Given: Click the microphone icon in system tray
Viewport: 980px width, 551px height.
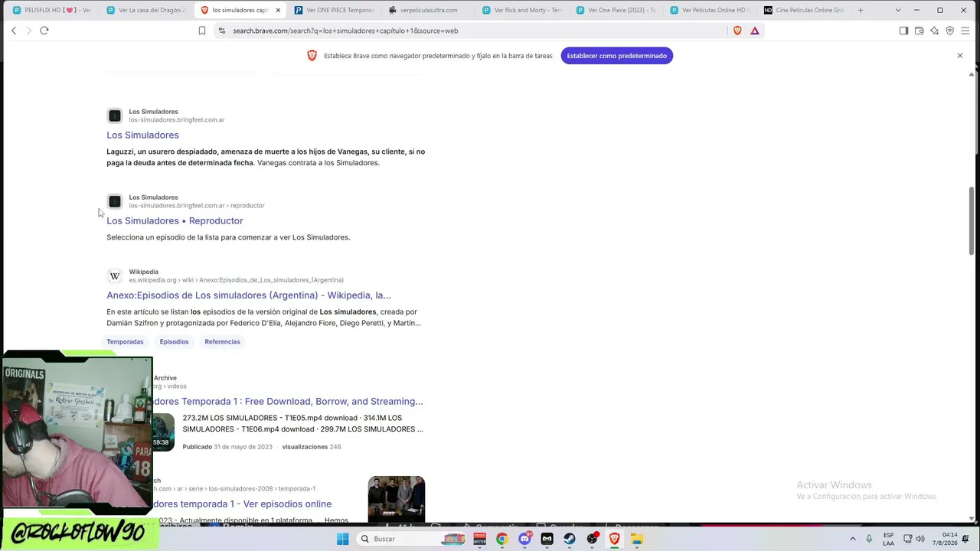Looking at the screenshot, I should click(x=871, y=539).
